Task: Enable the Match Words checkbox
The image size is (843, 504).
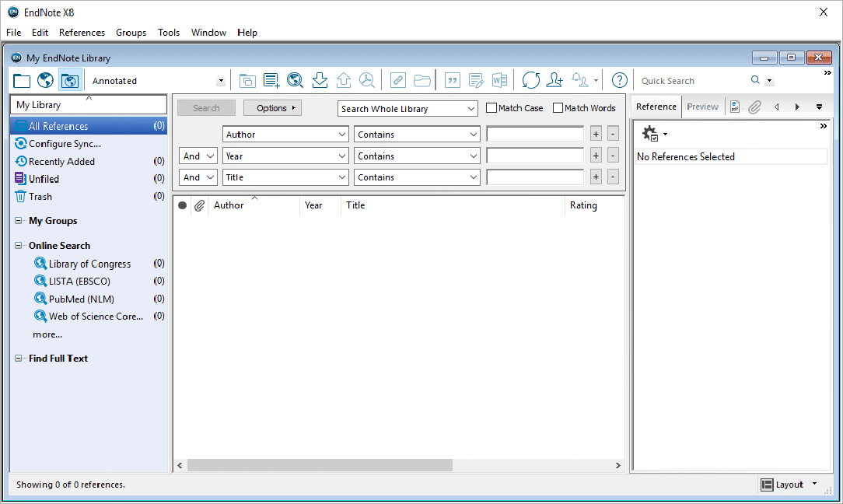Action: click(x=558, y=108)
